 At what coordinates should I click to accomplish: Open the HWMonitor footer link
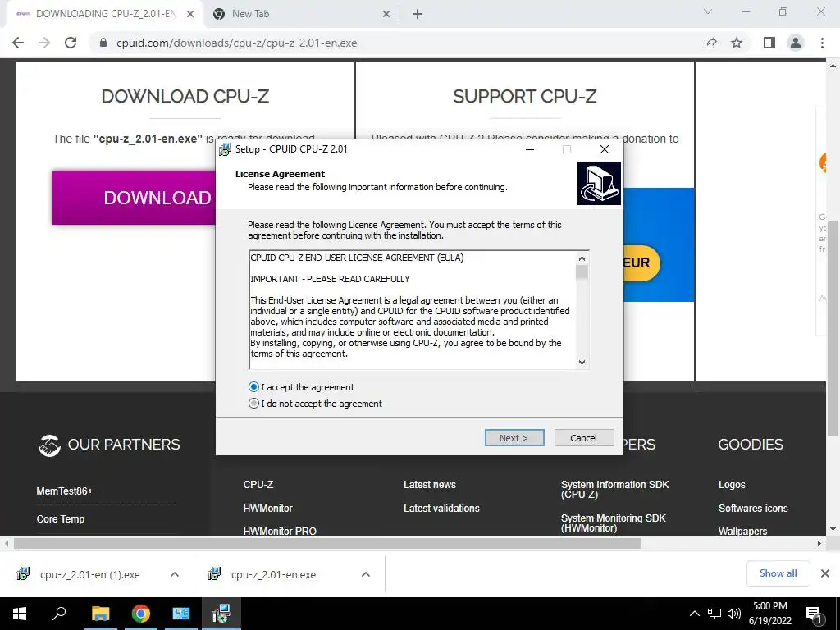pos(268,508)
